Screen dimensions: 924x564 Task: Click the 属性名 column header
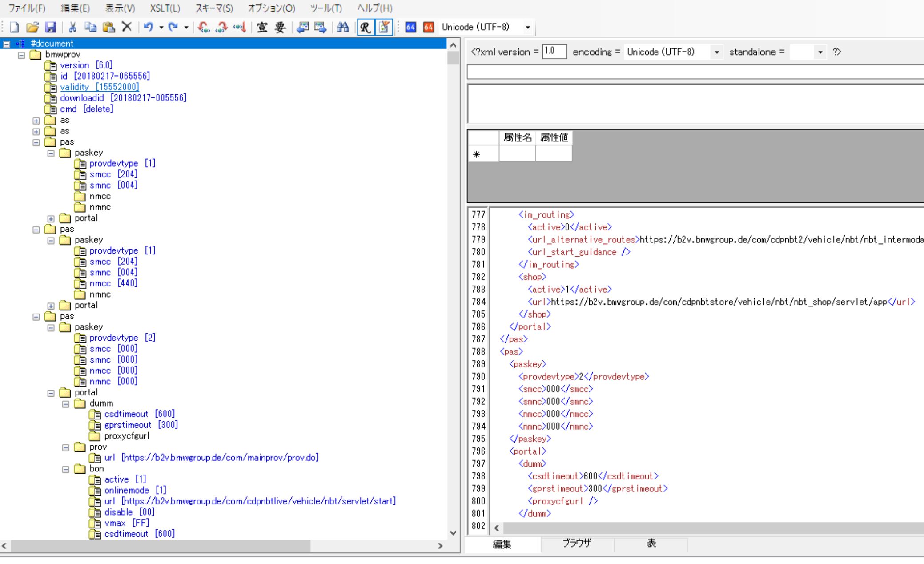pyautogui.click(x=517, y=138)
